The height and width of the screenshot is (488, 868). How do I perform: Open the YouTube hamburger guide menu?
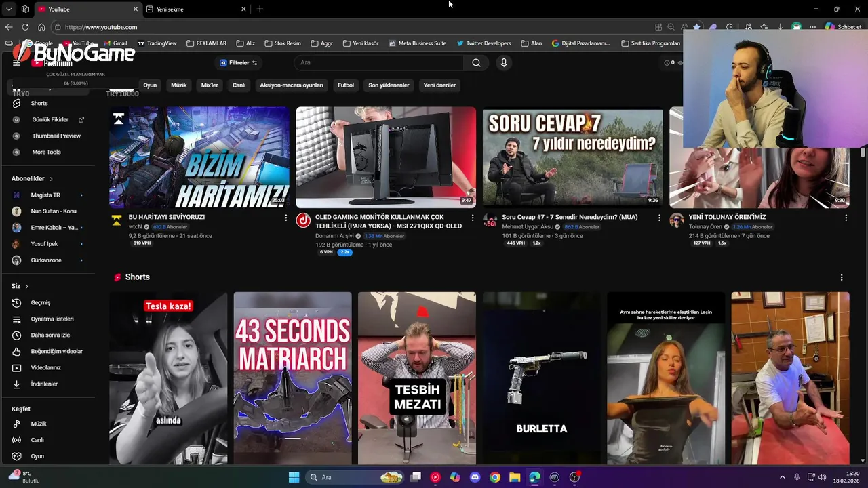16,62
